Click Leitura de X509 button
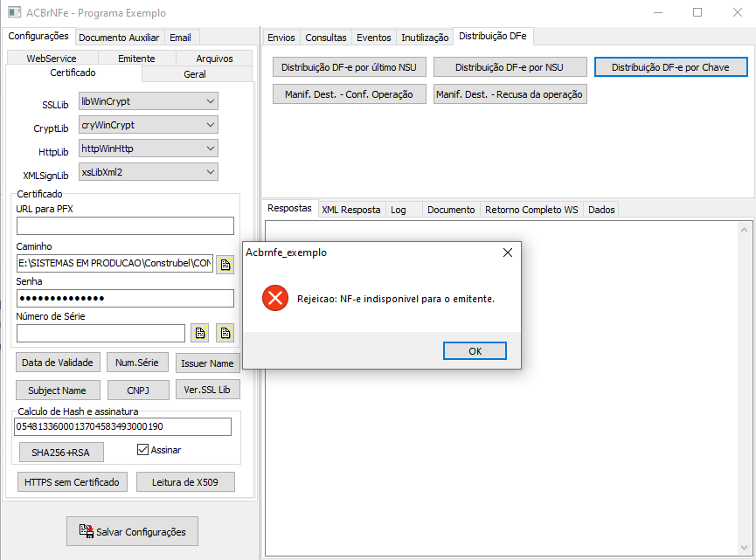This screenshot has height=560, width=756. 185,482
